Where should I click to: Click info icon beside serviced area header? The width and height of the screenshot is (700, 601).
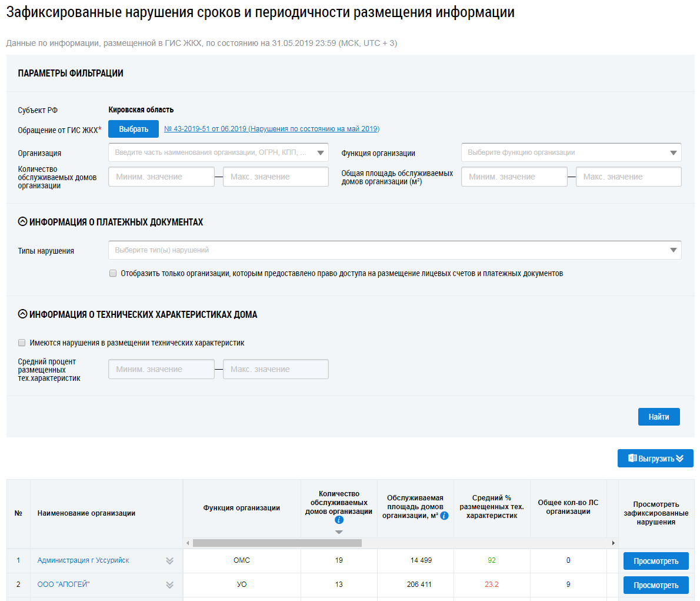coord(444,516)
